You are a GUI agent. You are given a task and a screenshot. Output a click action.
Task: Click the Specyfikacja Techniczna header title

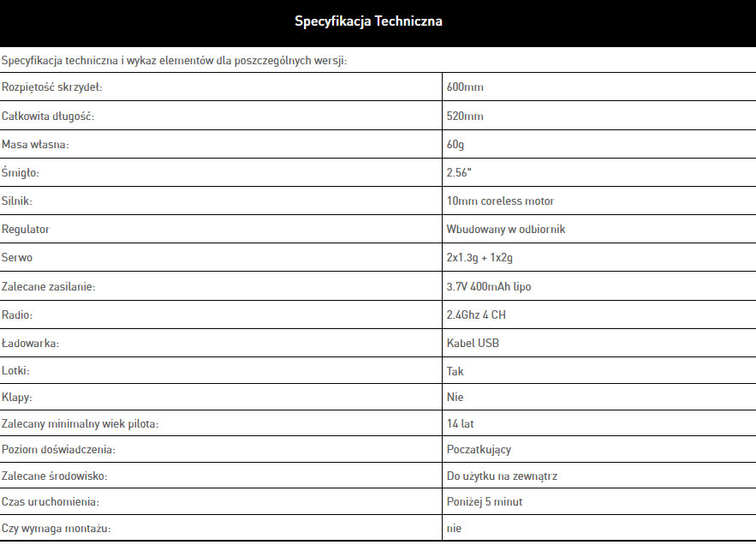click(x=368, y=21)
